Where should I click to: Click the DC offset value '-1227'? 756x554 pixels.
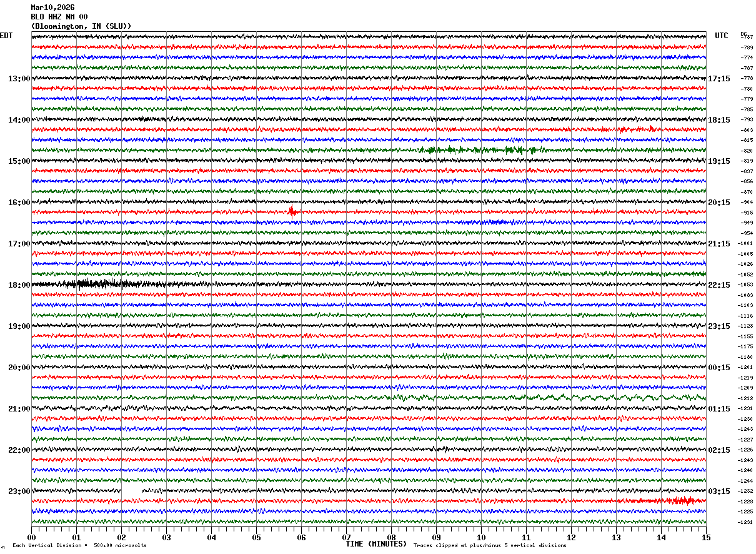(745, 440)
